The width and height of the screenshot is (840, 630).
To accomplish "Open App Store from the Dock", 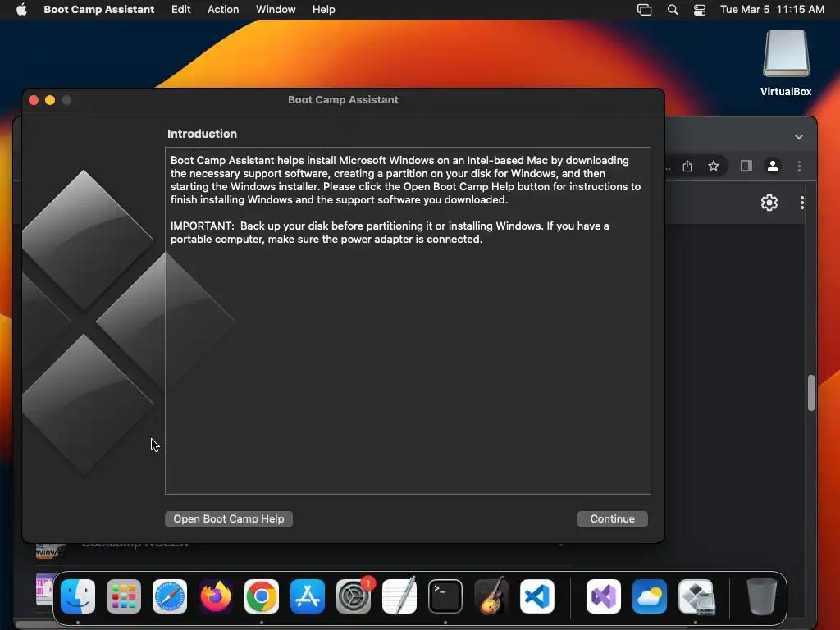I will (x=308, y=596).
